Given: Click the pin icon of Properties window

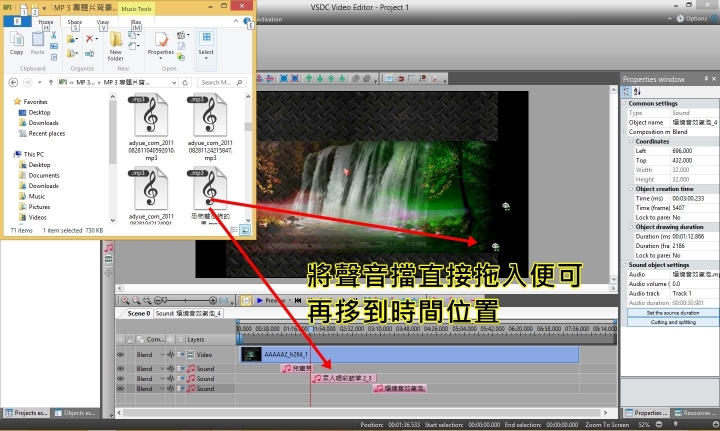Looking at the screenshot, I should click(706, 79).
